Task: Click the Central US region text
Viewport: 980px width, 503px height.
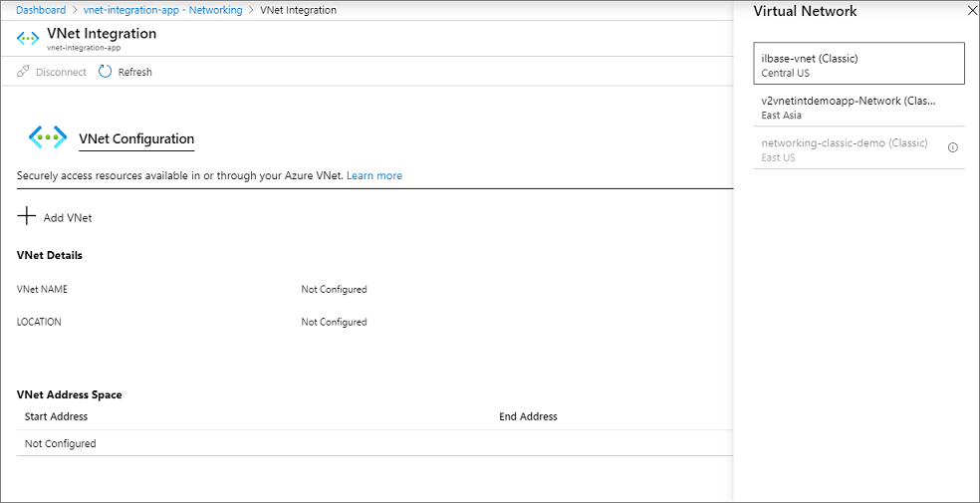Action: (785, 73)
